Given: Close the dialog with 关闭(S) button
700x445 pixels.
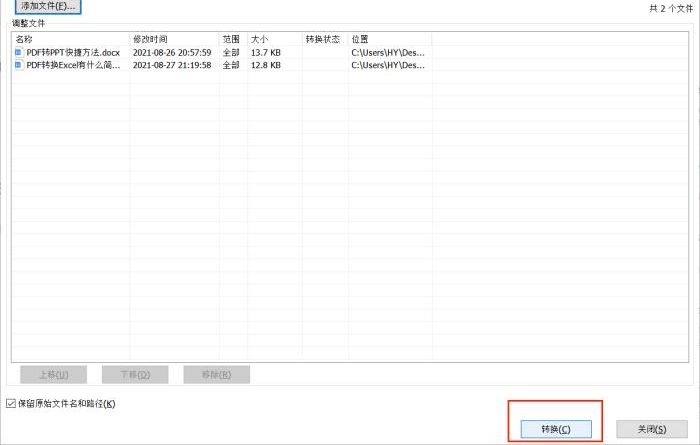Looking at the screenshot, I should coord(651,429).
